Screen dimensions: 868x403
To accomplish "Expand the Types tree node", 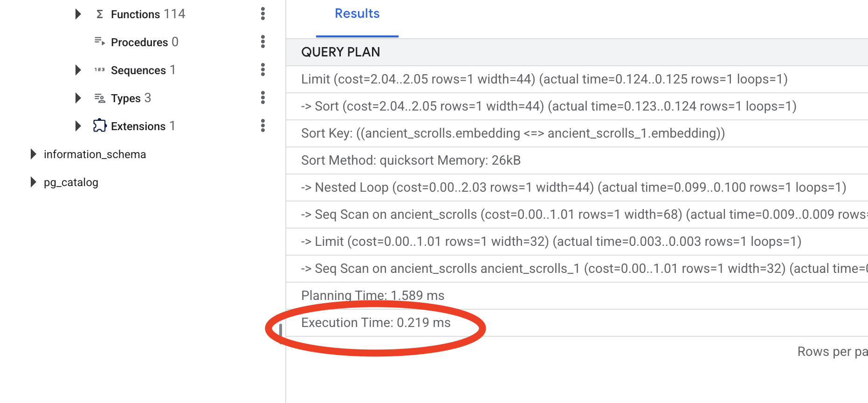I will coord(78,98).
